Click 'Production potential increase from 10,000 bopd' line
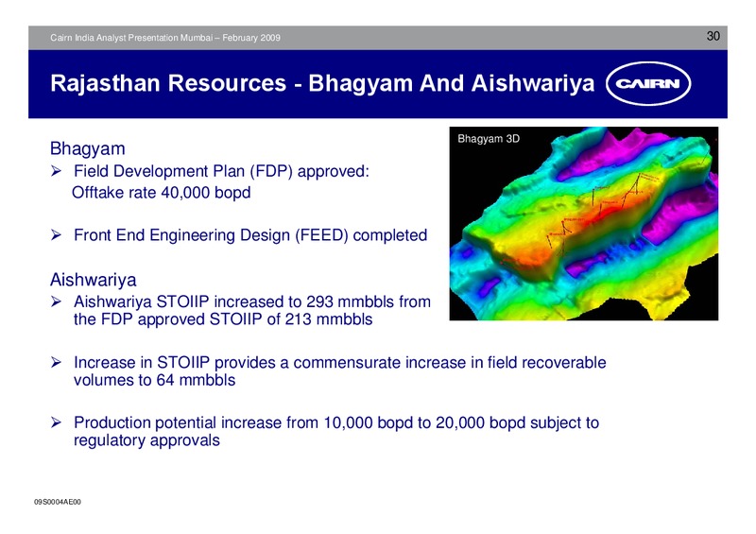The image size is (756, 534). coord(336,422)
